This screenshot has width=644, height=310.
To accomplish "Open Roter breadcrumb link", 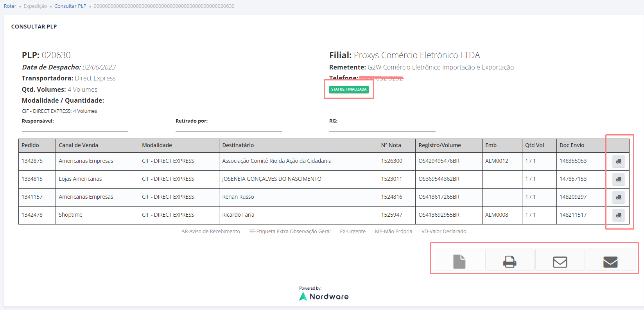I will pyautogui.click(x=10, y=6).
